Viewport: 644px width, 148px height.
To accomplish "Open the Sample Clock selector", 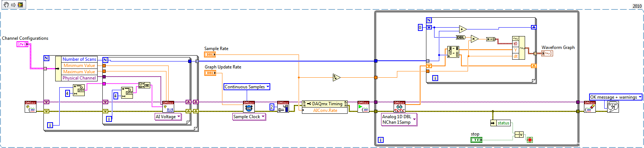I will click(249, 117).
